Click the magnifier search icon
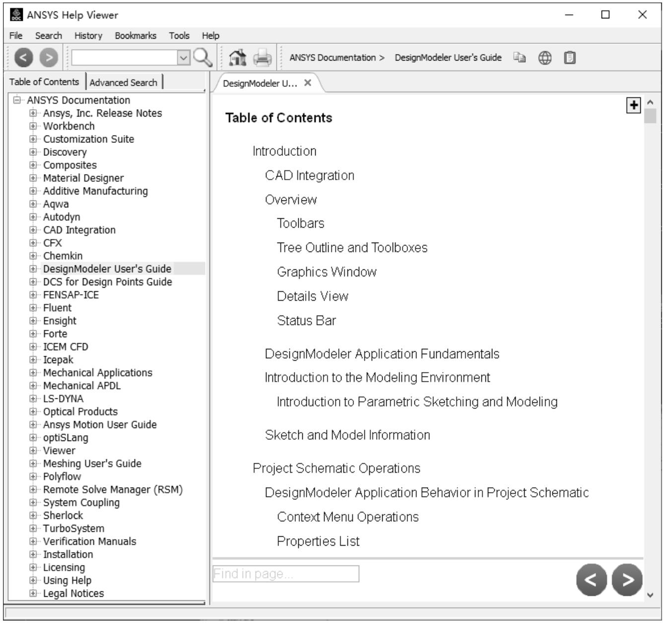Image resolution: width=672 pixels, height=631 pixels. [202, 58]
